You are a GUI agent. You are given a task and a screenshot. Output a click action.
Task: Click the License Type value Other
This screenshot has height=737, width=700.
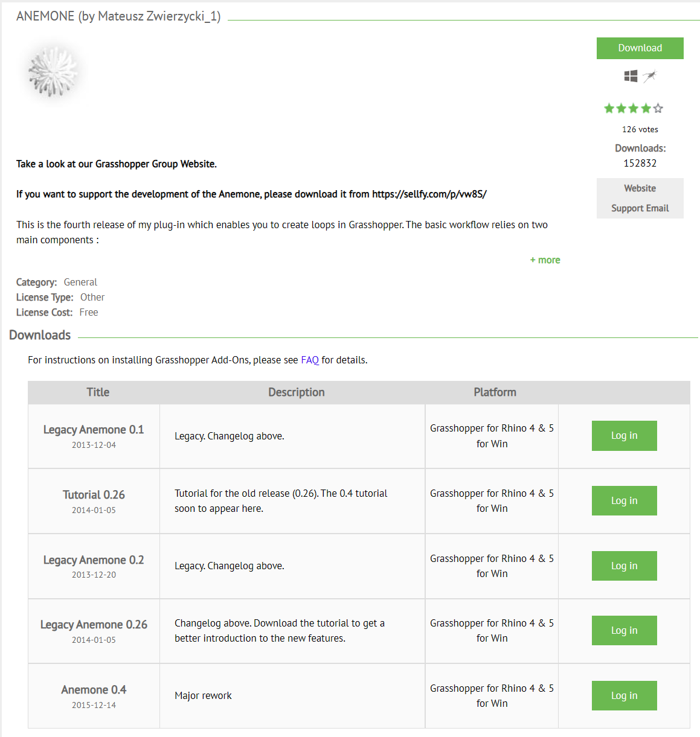pos(92,297)
